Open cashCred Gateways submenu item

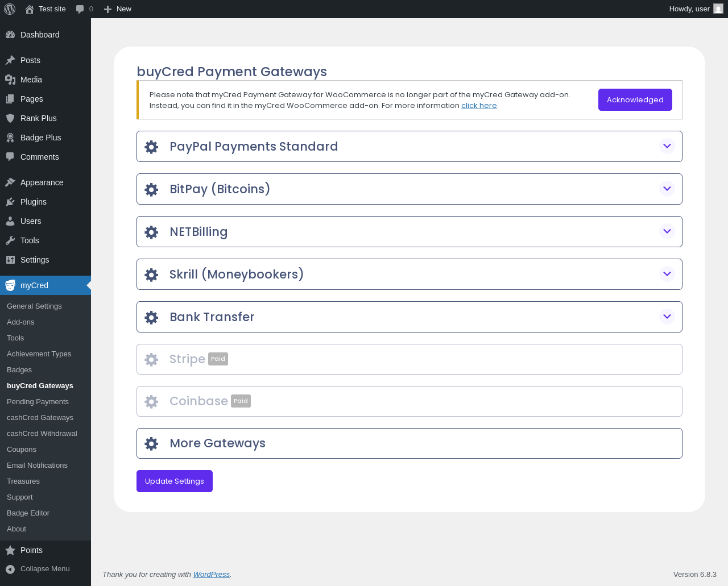point(40,417)
